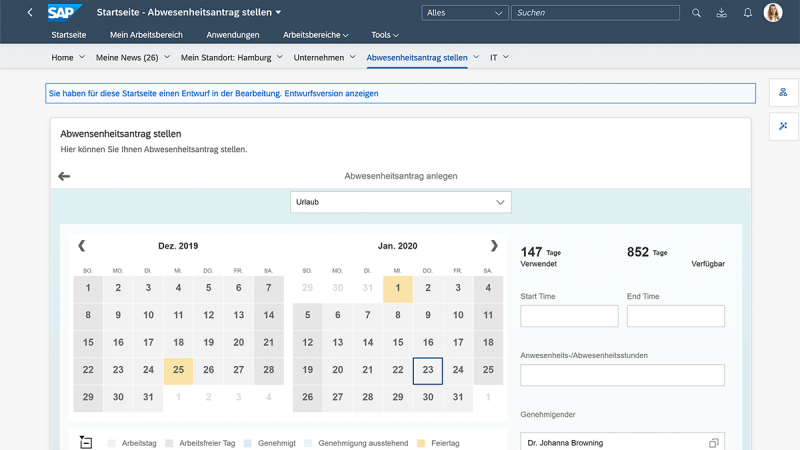The width and height of the screenshot is (800, 450).
Task: Show previous month in calendar
Action: click(81, 246)
